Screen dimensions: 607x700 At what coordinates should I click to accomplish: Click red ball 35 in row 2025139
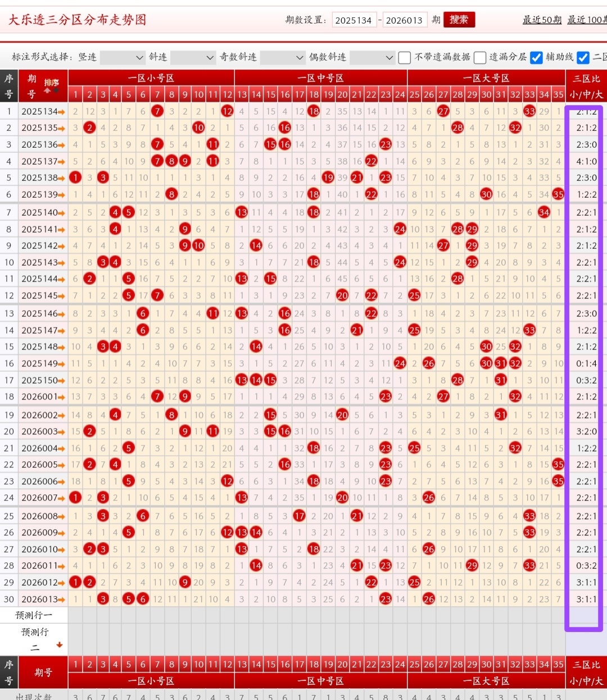point(558,194)
